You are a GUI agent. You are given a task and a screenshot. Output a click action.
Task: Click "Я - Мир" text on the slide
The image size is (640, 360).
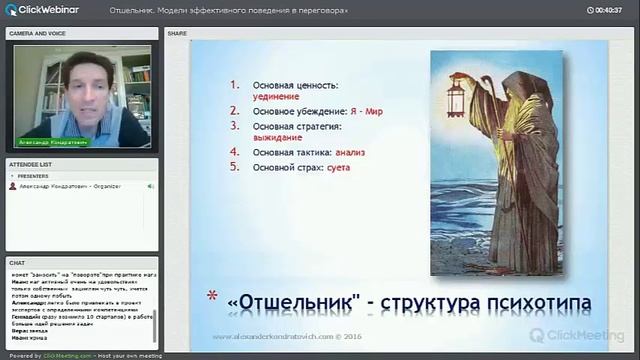click(x=367, y=111)
